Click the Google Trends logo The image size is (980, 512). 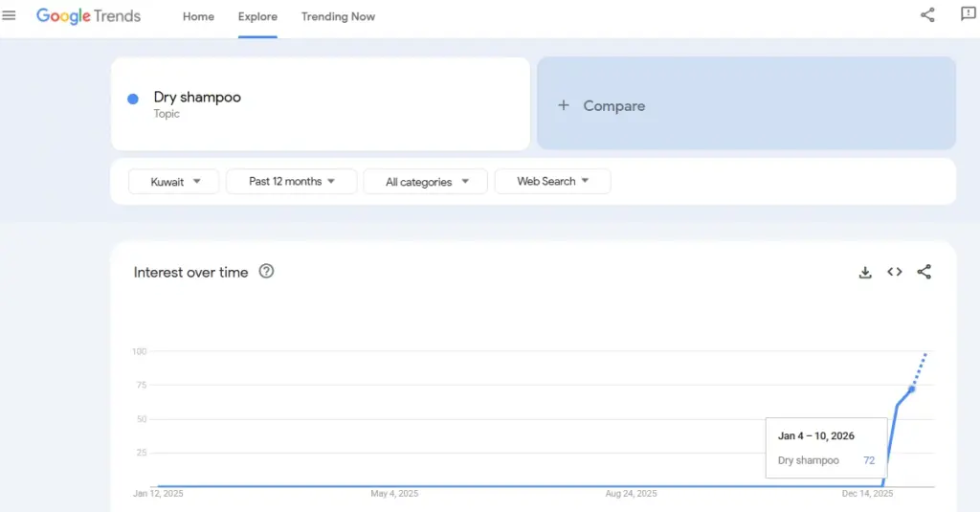(88, 16)
